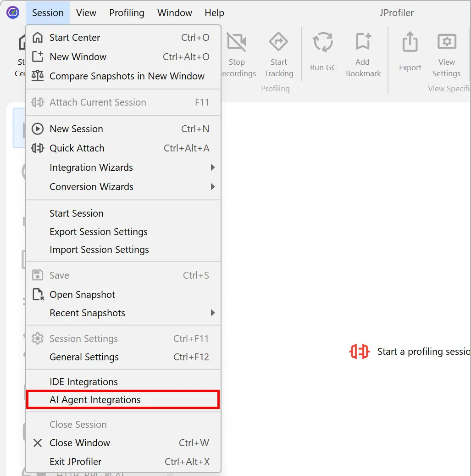Select IDE Integrations menu entry
471x476 pixels.
(123, 381)
